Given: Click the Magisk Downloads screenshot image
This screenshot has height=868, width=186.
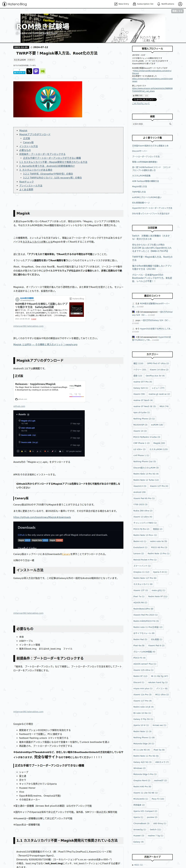Looking at the screenshot, I should pos(69,535).
